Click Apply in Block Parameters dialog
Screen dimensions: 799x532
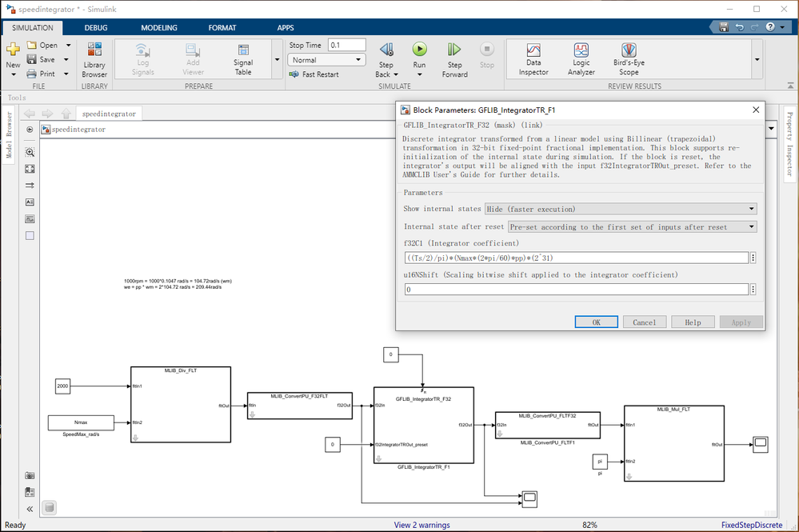click(x=741, y=322)
